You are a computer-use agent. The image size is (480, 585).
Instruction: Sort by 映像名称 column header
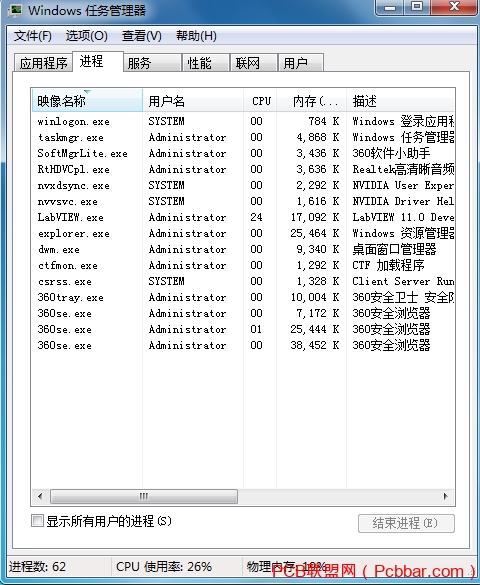coord(87,101)
